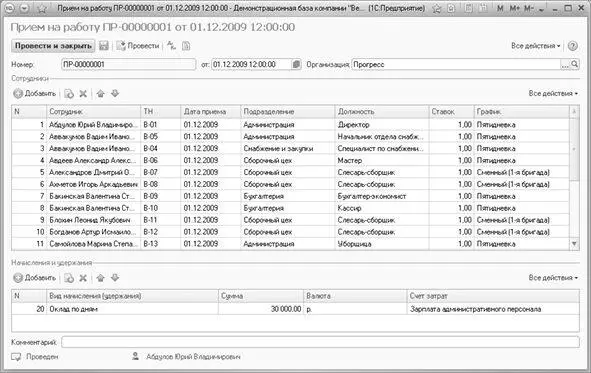Open the top Все действия dropdown

coord(535,46)
